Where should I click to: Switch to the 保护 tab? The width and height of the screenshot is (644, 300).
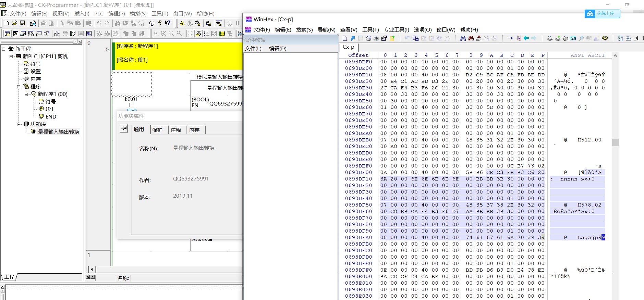[x=157, y=130]
